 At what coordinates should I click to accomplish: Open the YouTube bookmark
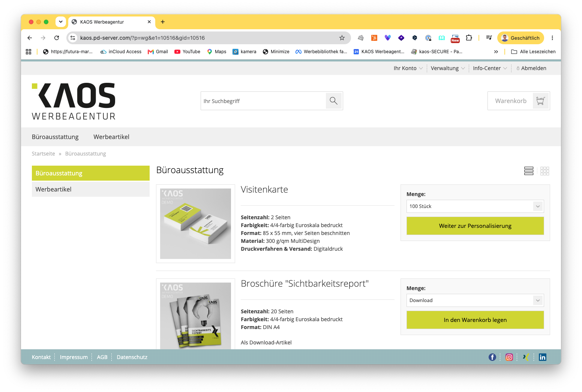187,52
